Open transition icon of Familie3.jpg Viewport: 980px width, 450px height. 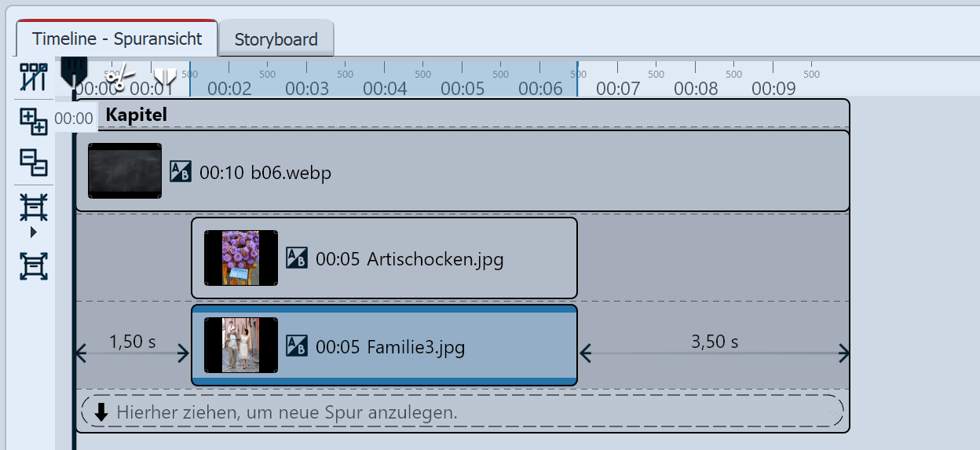pyautogui.click(x=297, y=346)
